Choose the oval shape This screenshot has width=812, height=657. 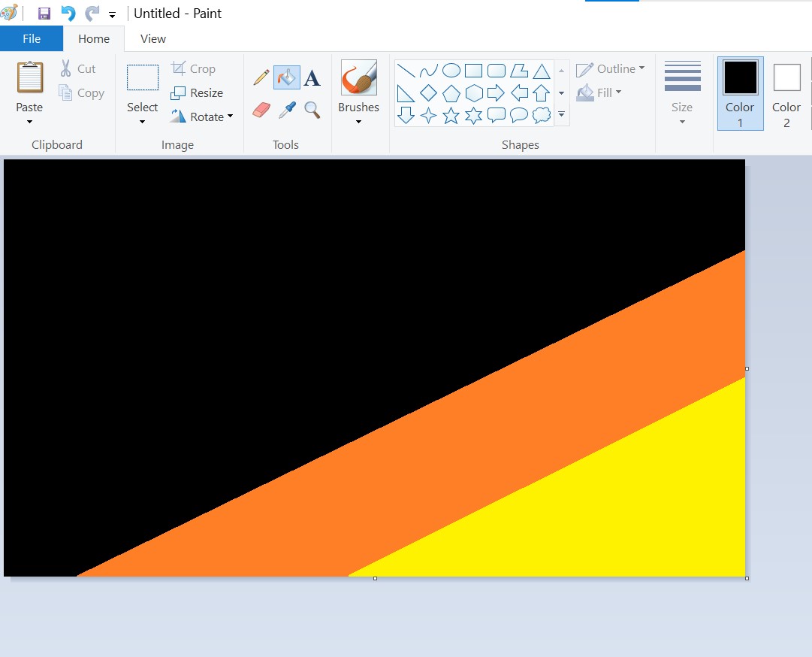tap(451, 70)
